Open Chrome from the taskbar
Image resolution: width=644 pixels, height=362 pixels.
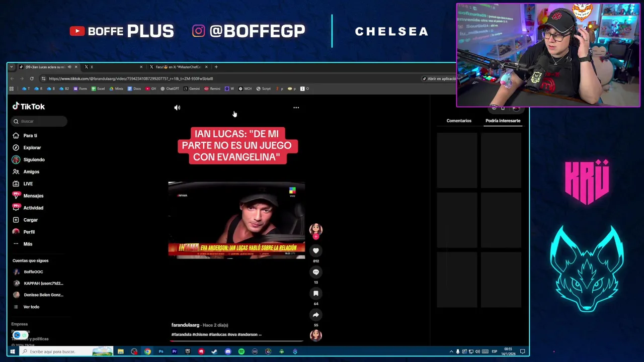(x=147, y=351)
